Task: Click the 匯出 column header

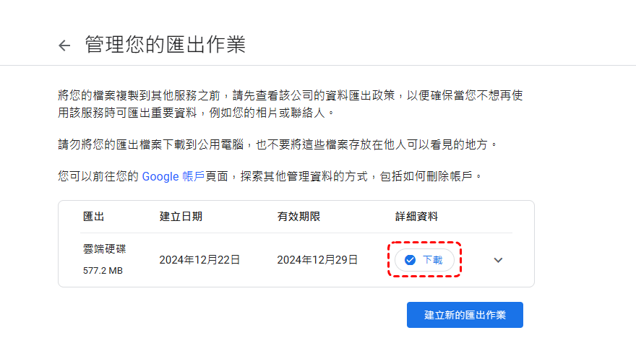Action: pyautogui.click(x=94, y=217)
